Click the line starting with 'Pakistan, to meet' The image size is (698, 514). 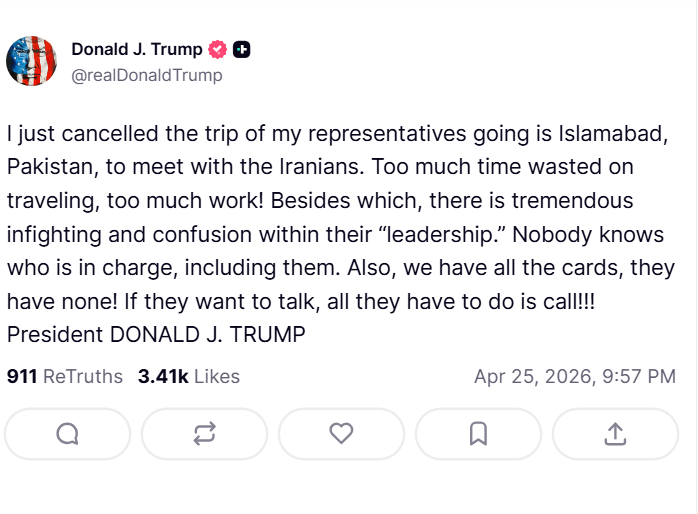coord(320,166)
